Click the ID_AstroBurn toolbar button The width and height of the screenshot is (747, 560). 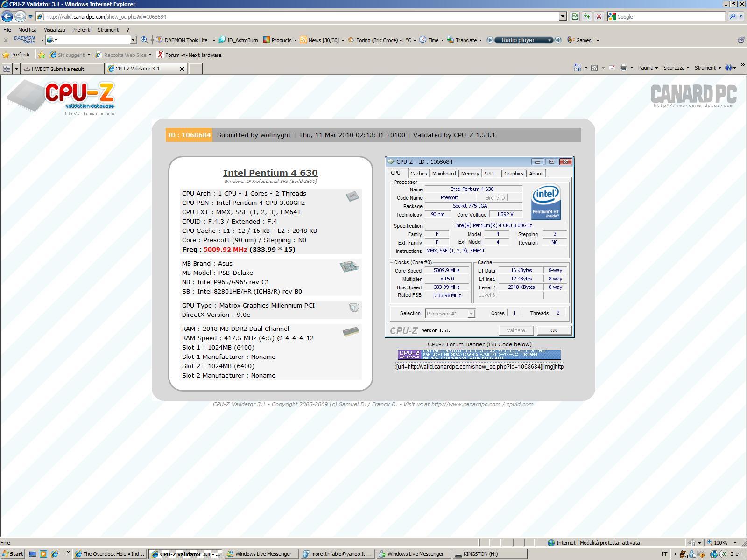238,40
